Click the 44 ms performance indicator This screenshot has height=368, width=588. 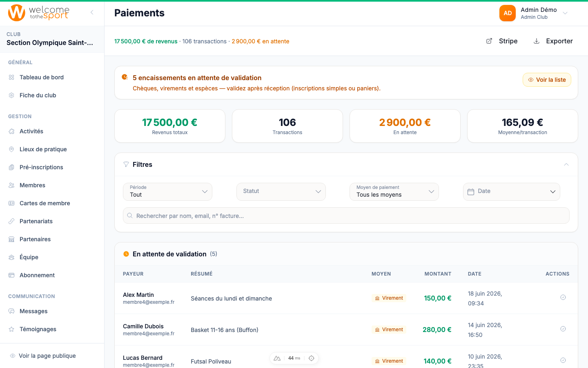click(294, 358)
